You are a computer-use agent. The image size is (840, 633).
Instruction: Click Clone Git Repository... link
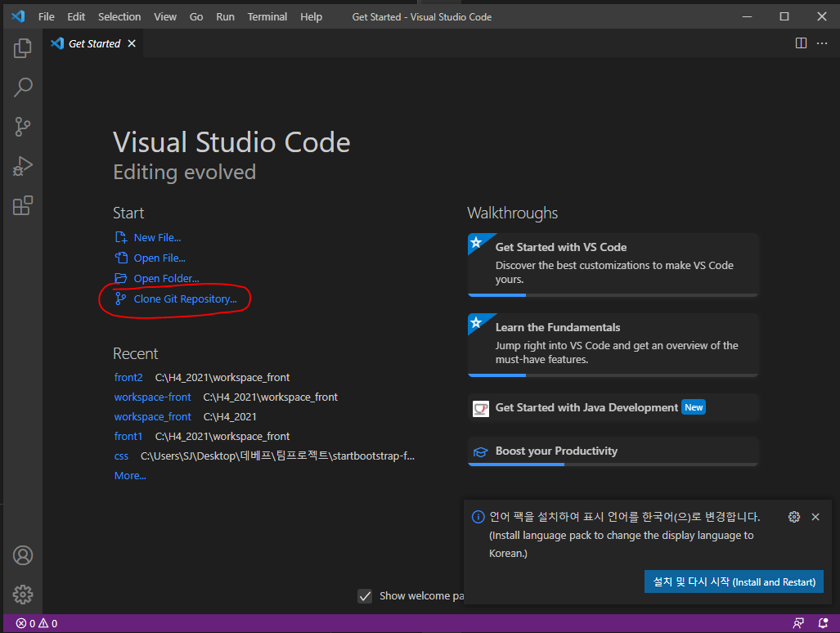[x=186, y=299]
